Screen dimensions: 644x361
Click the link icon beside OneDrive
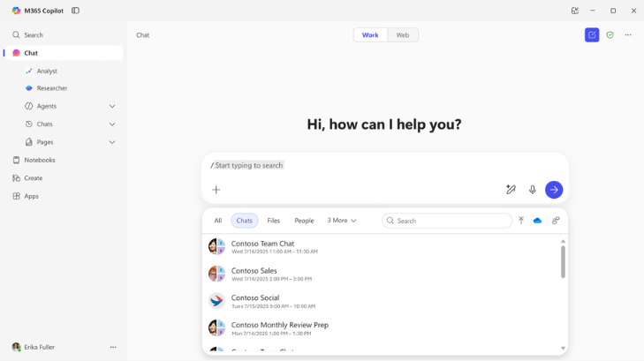(556, 221)
